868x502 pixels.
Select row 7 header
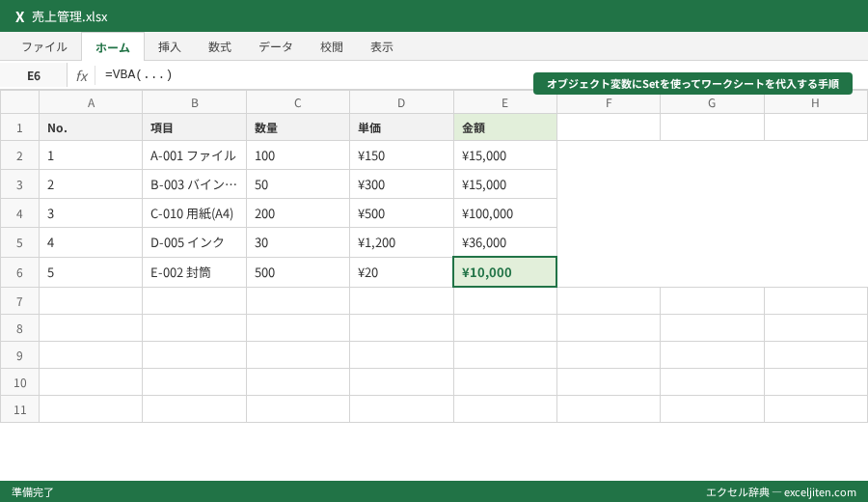[19, 301]
